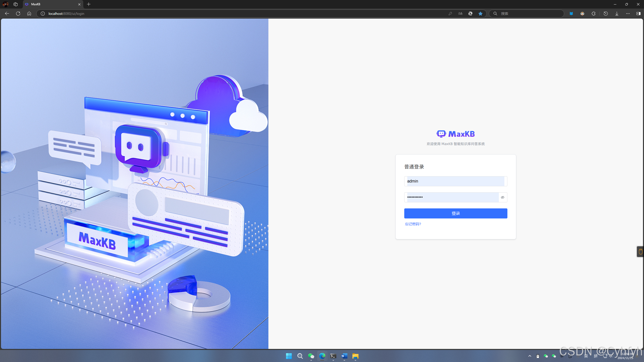This screenshot has width=644, height=362.
Task: Open the Terminal app in taskbar
Action: coord(333,356)
